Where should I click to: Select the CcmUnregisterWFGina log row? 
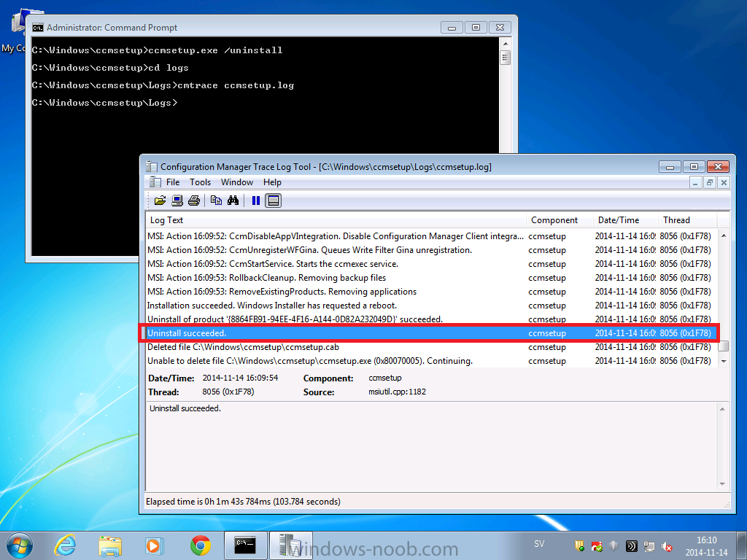tap(432, 250)
